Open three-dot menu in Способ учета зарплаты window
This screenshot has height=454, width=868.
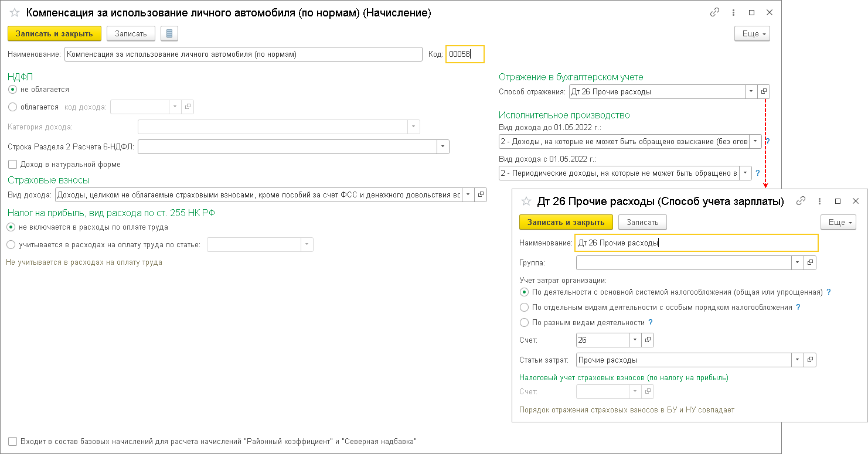(820, 201)
